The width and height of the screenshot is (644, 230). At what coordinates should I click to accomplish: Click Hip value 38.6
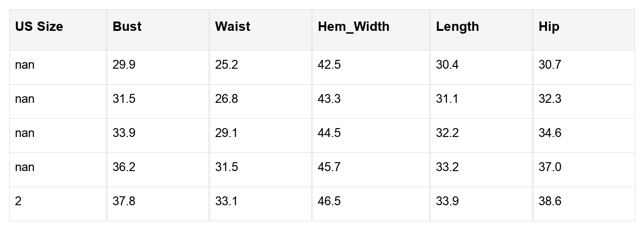[550, 201]
